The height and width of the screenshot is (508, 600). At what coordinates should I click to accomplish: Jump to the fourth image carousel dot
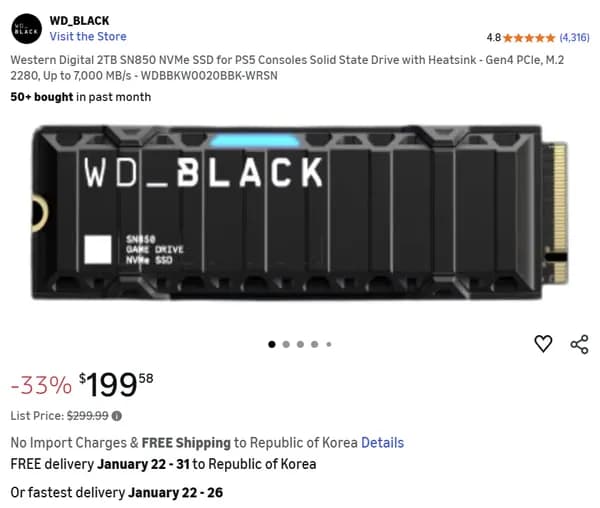(314, 344)
